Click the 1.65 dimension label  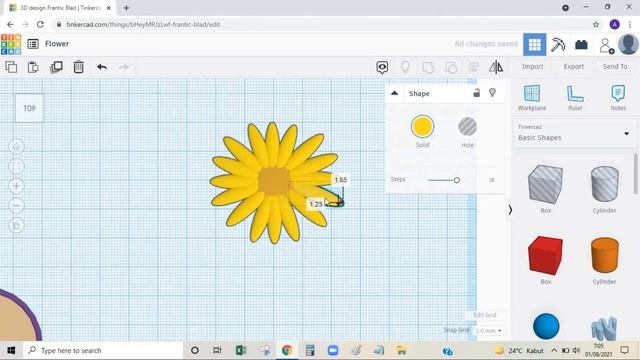point(340,180)
